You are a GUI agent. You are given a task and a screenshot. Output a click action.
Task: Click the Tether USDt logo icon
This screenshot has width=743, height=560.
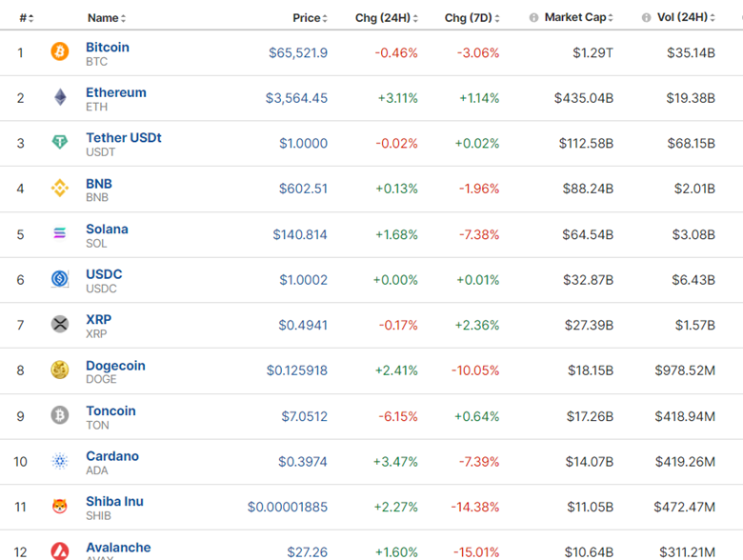pyautogui.click(x=60, y=142)
